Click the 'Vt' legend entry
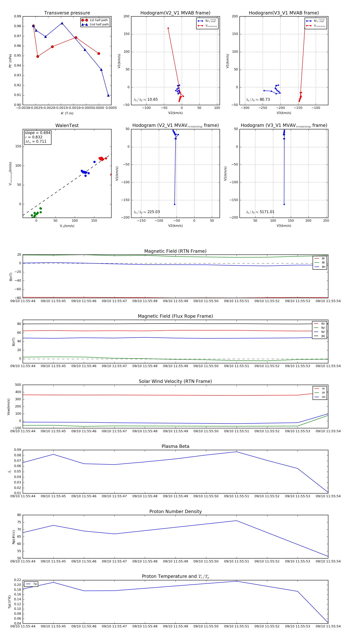Image resolution: width=351 pixels, height=644 pixels. (320, 393)
